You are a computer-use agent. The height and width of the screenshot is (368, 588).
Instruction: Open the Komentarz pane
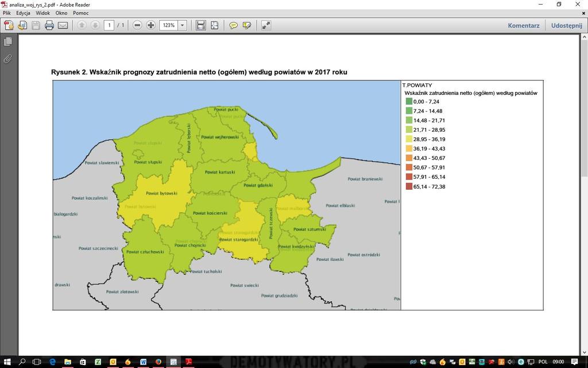(x=524, y=25)
